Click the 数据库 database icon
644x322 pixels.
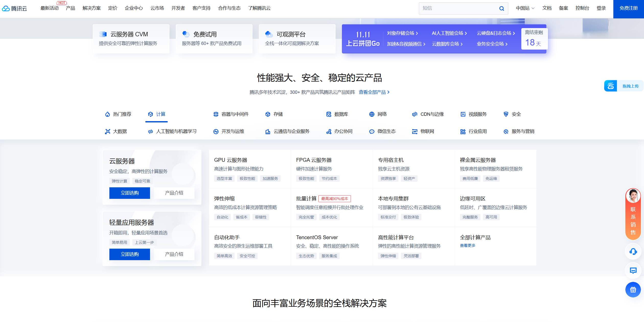pyautogui.click(x=329, y=114)
